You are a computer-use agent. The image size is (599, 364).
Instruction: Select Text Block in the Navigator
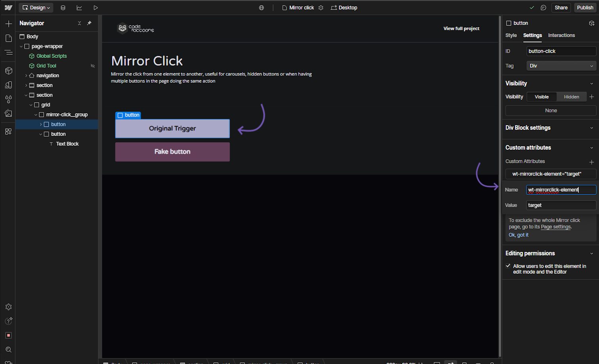[67, 144]
